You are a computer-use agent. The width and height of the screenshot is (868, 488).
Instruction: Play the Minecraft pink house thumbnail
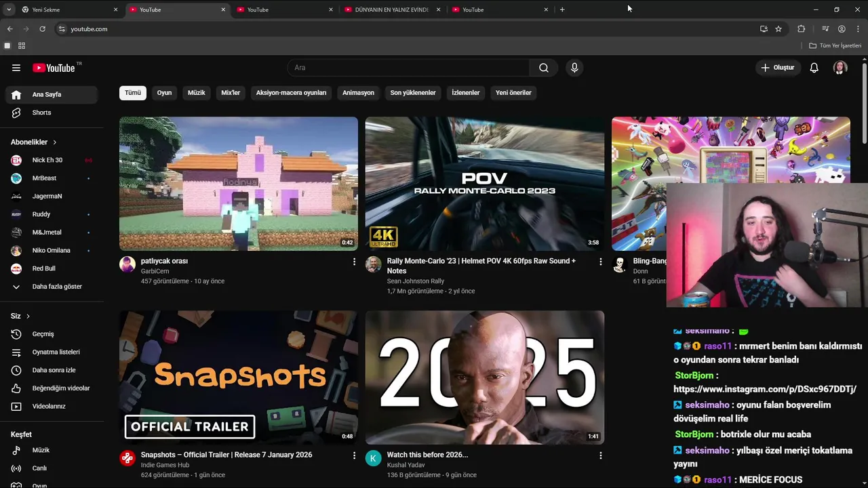[239, 184]
